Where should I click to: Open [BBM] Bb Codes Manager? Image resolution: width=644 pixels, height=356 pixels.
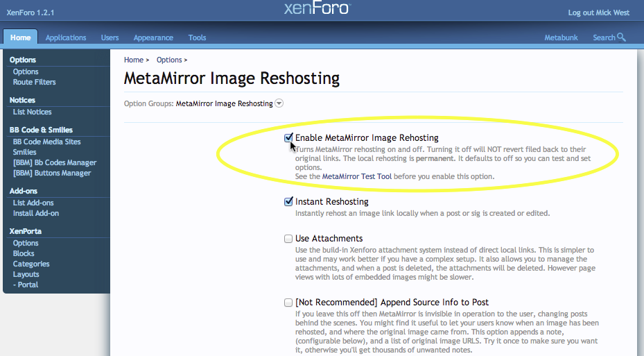click(x=55, y=162)
